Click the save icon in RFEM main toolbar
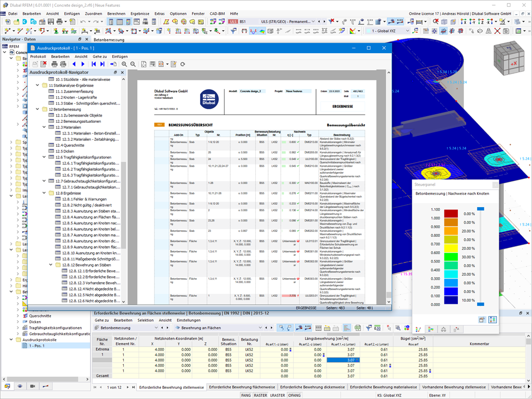Screen dimensions: 532x399 click(x=51, y=21)
